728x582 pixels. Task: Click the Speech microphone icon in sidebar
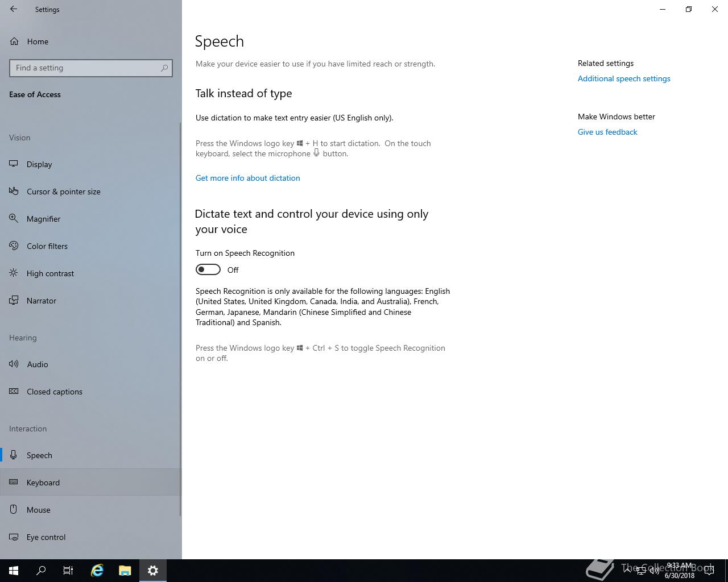[x=14, y=455]
